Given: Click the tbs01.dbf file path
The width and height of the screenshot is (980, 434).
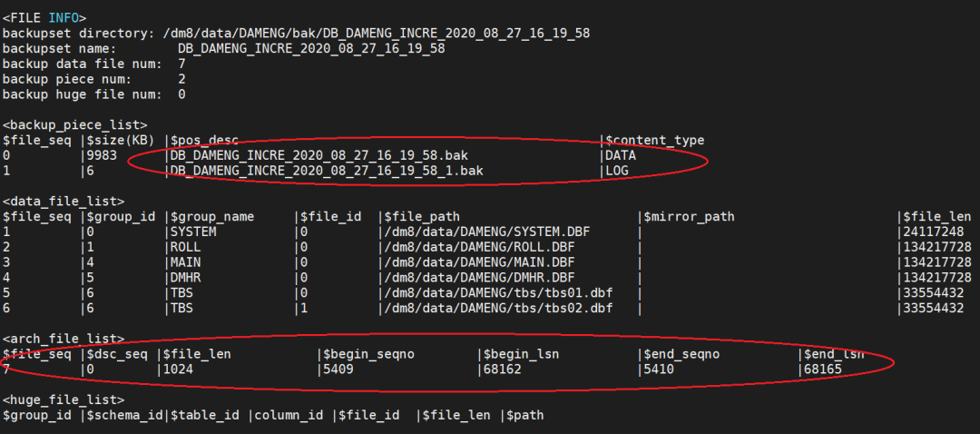Looking at the screenshot, I should pyautogui.click(x=496, y=293).
